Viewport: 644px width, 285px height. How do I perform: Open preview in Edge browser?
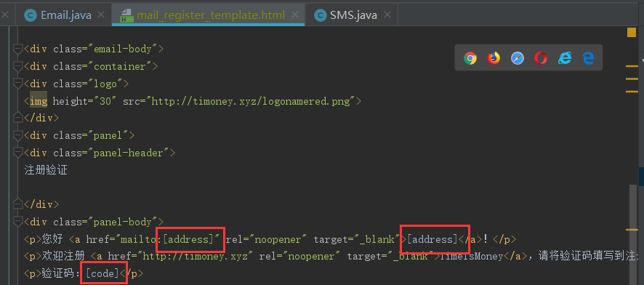tap(588, 58)
